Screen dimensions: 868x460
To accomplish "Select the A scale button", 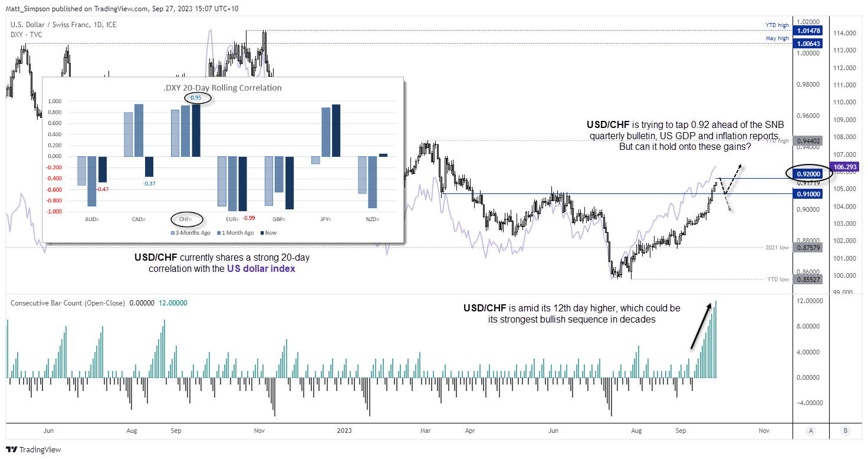I will tap(811, 431).
